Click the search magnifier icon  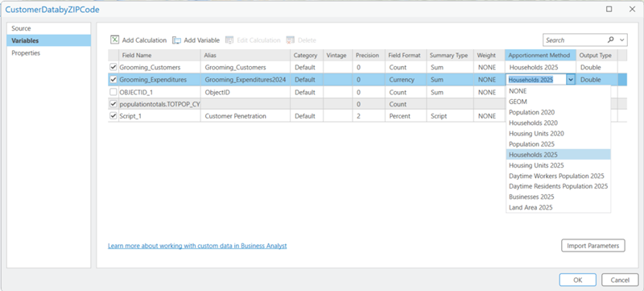pos(611,39)
